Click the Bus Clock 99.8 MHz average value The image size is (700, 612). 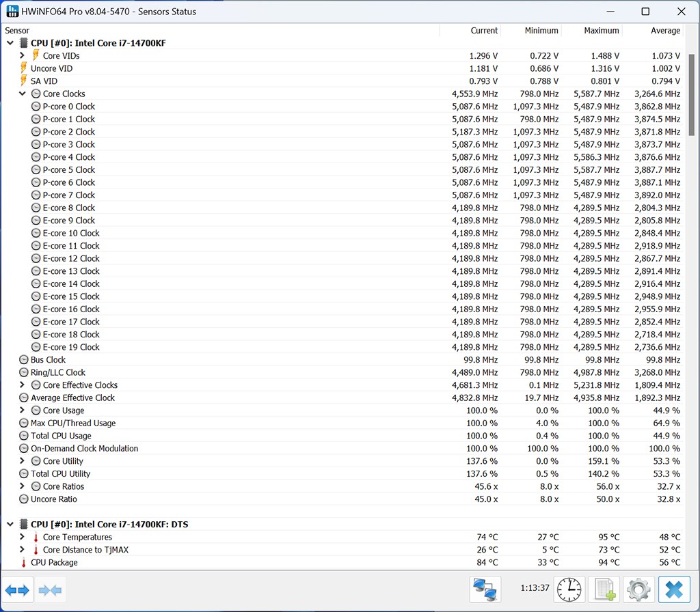coord(663,359)
